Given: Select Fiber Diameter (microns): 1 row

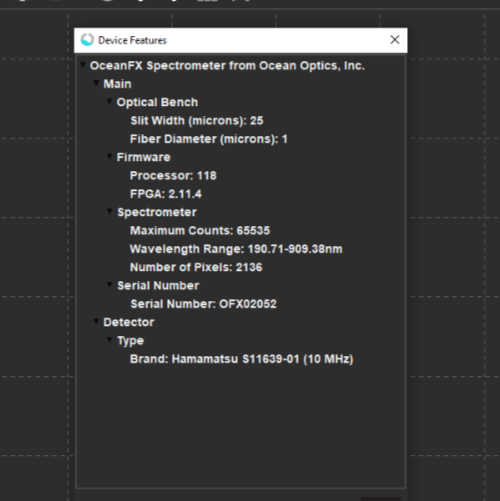Looking at the screenshot, I should (209, 139).
